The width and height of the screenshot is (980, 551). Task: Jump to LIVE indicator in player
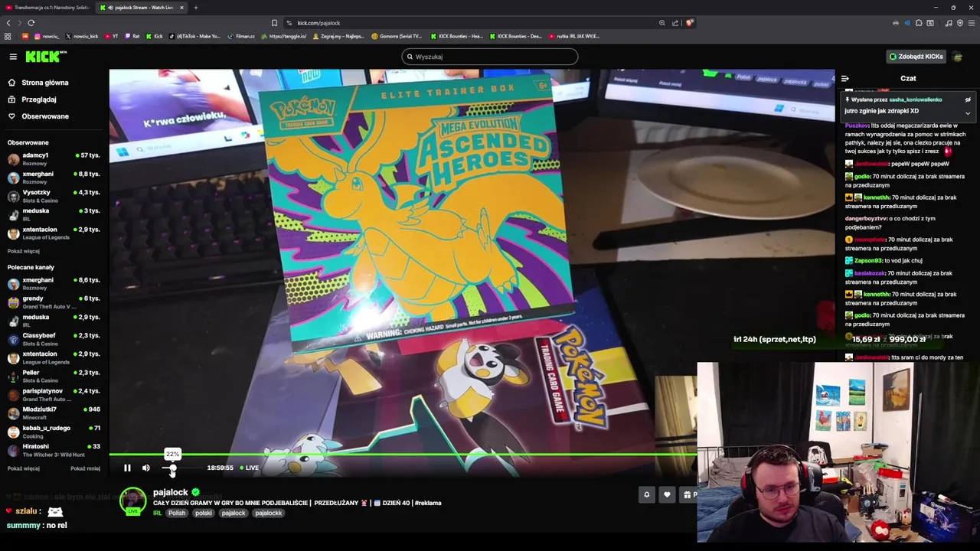pos(249,468)
